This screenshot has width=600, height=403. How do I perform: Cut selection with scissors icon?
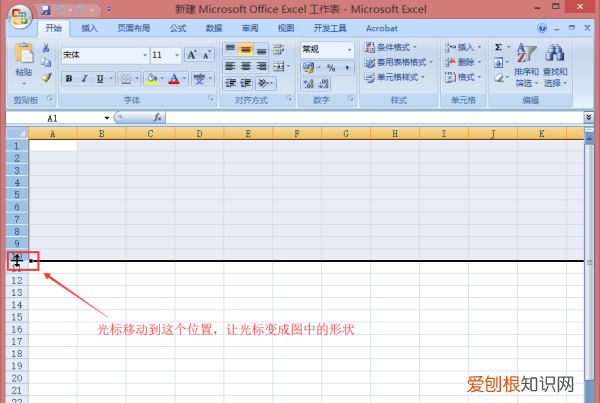46,48
